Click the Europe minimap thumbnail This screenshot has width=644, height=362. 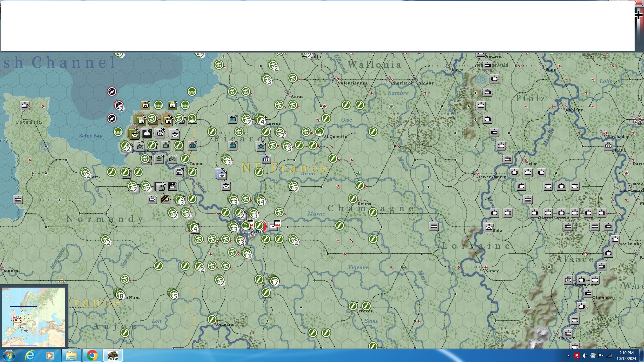tap(34, 317)
